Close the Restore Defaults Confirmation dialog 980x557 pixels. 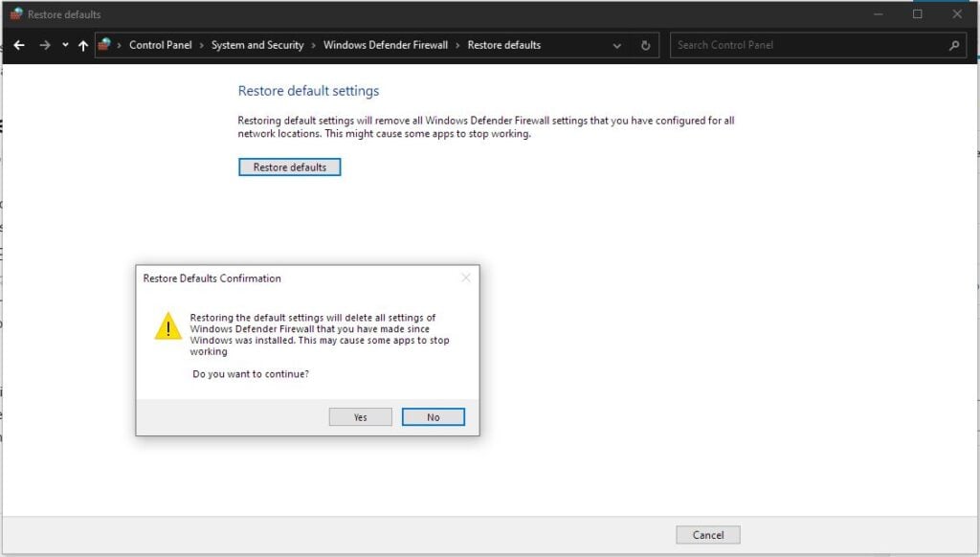(x=466, y=278)
